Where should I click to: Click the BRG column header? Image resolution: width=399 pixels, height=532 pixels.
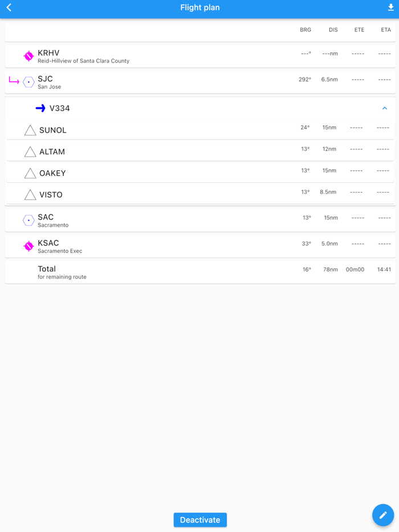(306, 30)
